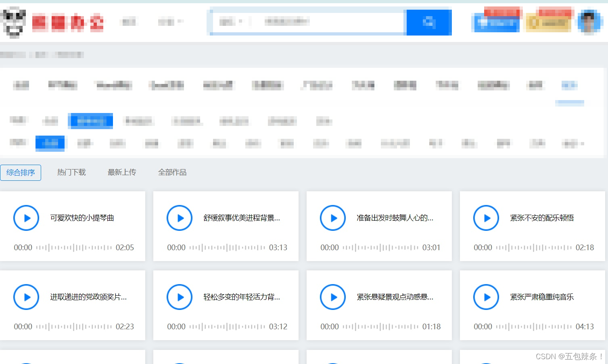Viewport: 608px width, 364px height.
Task: Open the title 紧张不安的配乐顿悟
Action: click(x=542, y=218)
